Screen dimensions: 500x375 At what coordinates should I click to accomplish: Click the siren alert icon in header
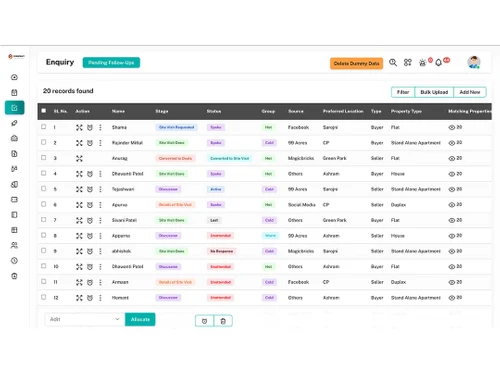[422, 63]
